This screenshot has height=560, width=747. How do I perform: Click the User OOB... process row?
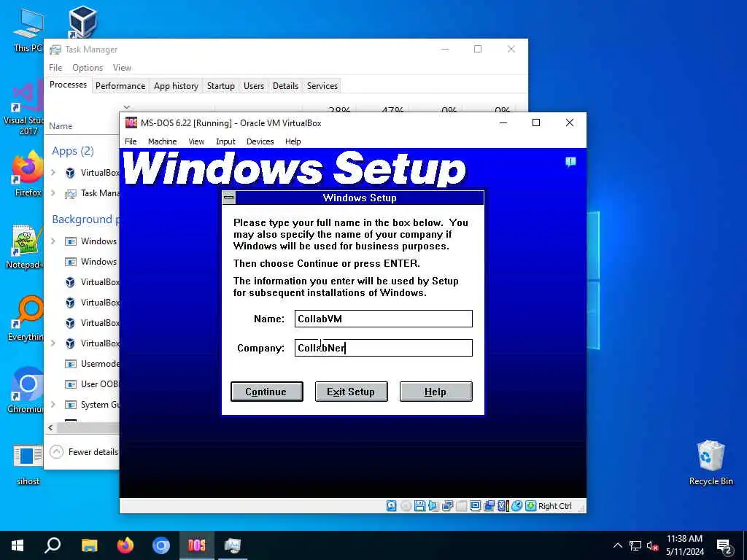click(83, 384)
